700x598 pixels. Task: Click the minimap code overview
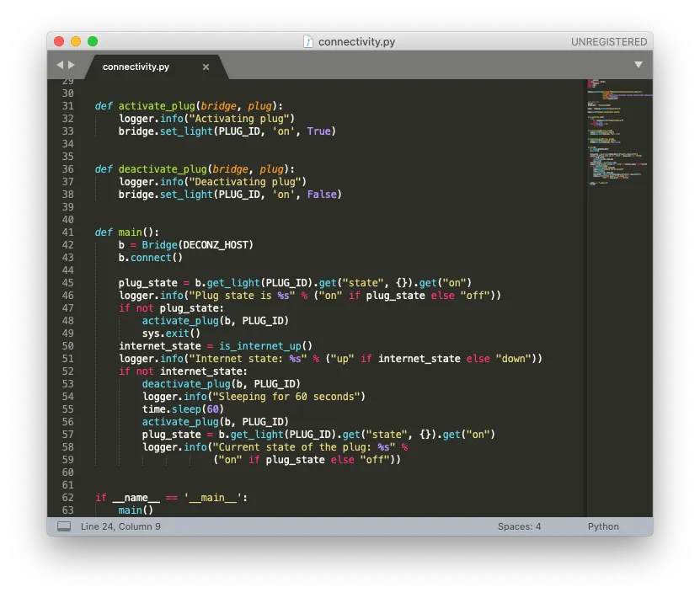click(620, 132)
